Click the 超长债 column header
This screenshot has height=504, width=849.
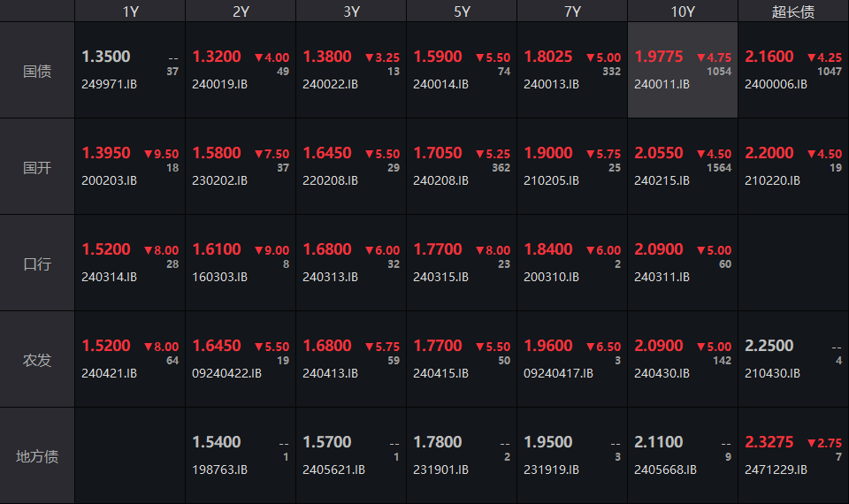click(792, 11)
